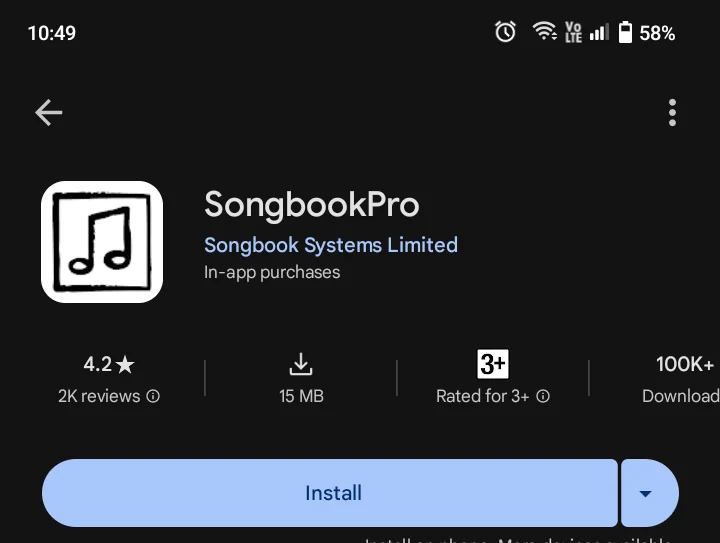
Task: Tap the SongbookPro app title
Action: 312,205
